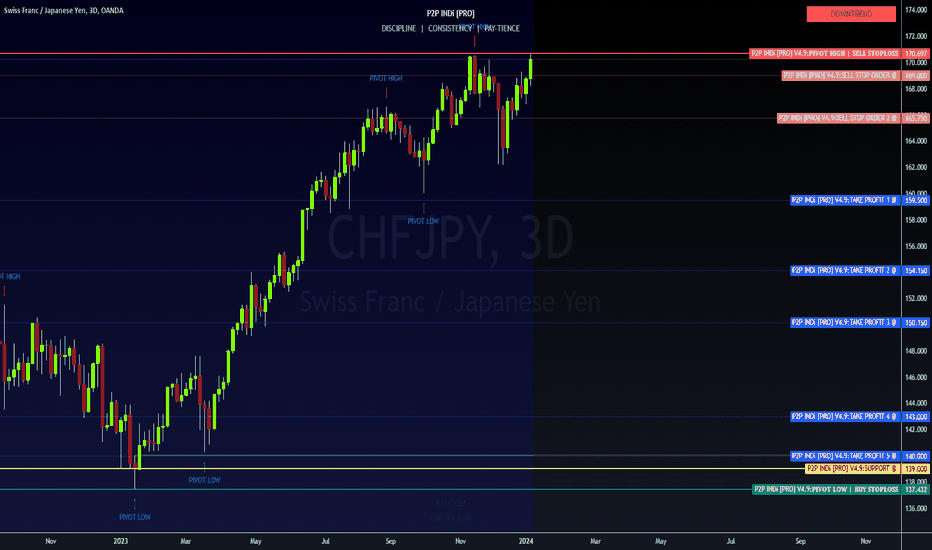Click 152.000 on the price axis
Viewport: 932px width, 550px height.
point(916,298)
